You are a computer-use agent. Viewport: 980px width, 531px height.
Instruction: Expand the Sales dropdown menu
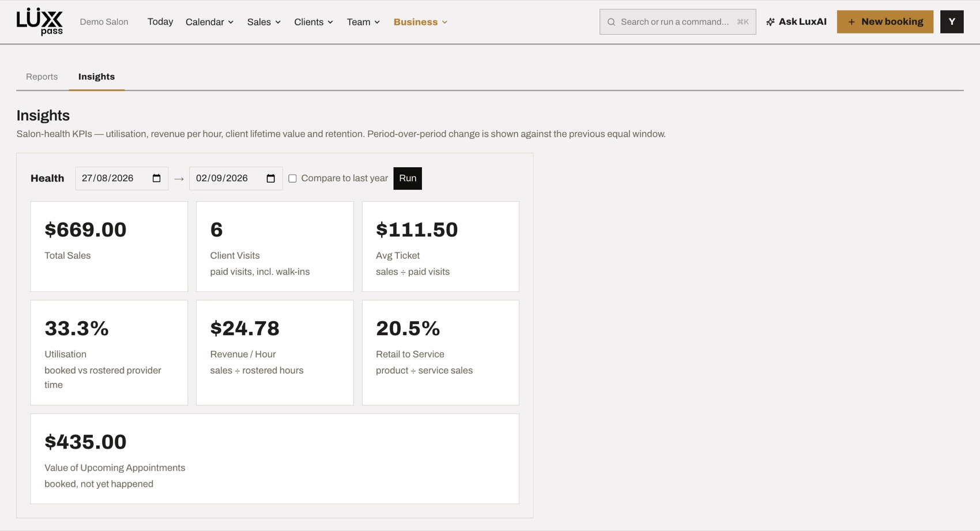click(x=264, y=22)
